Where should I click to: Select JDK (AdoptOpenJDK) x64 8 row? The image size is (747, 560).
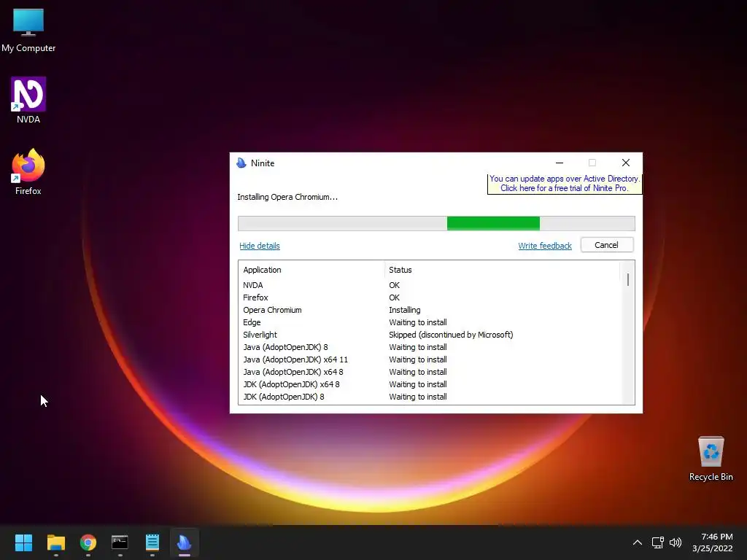pos(430,384)
